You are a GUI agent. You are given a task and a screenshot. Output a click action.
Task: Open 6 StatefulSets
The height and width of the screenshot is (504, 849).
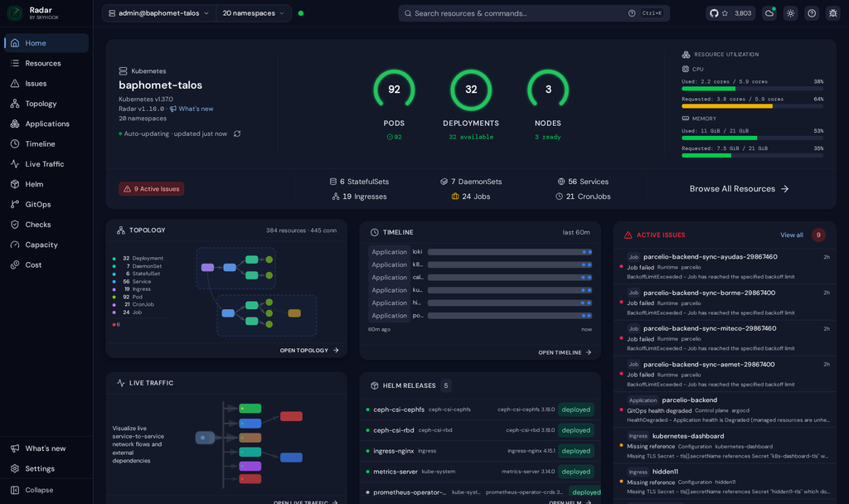click(359, 182)
